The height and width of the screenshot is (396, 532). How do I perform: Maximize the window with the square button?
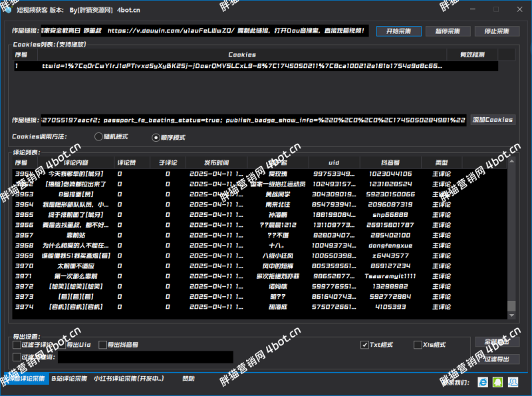coord(496,10)
